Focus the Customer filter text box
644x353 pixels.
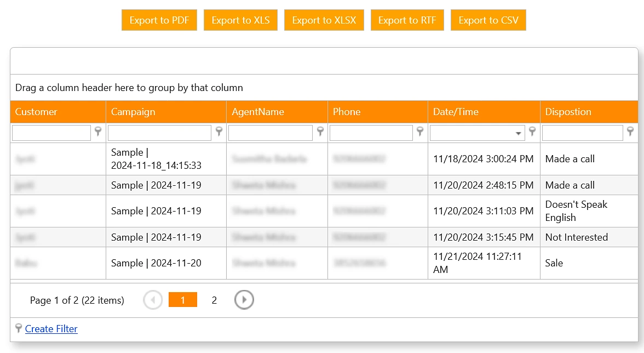[51, 133]
